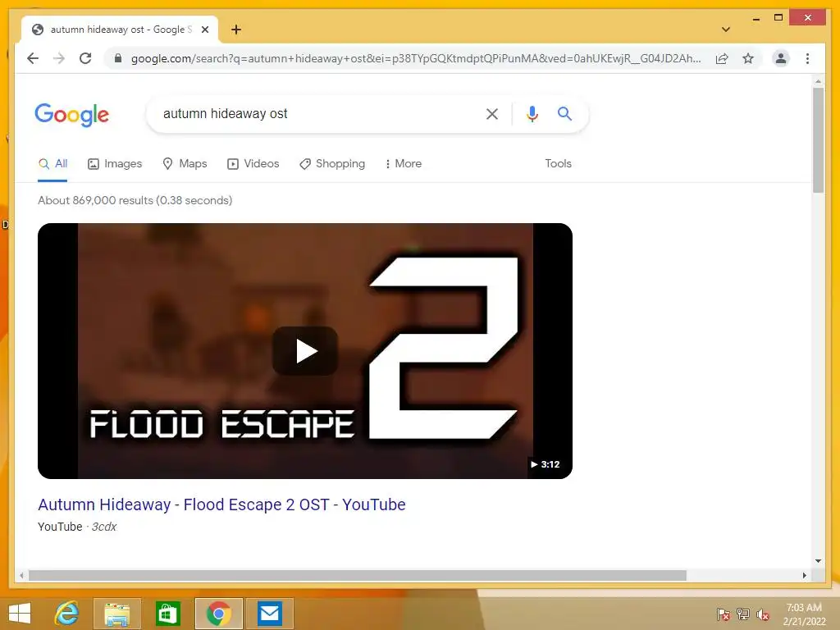Open network status tray icon

(743, 614)
